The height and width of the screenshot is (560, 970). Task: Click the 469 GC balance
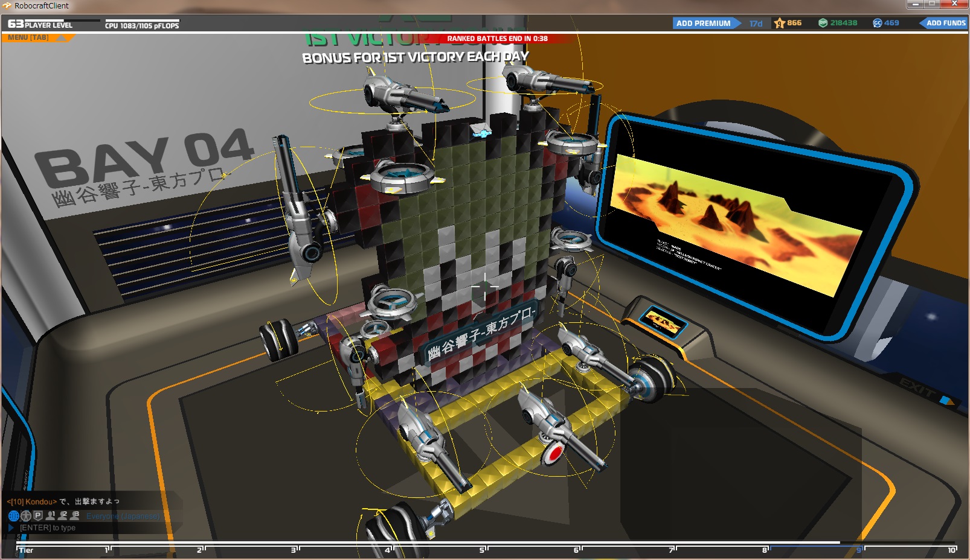tap(891, 23)
